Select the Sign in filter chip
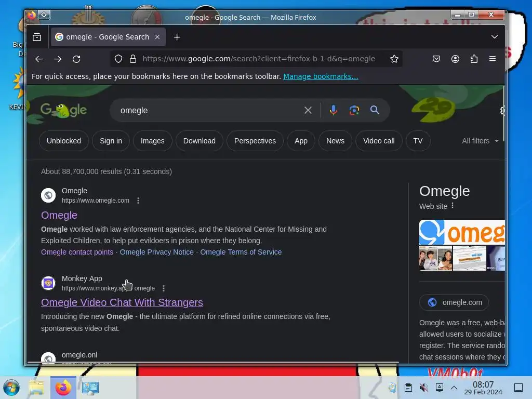532x399 pixels. coord(111,141)
